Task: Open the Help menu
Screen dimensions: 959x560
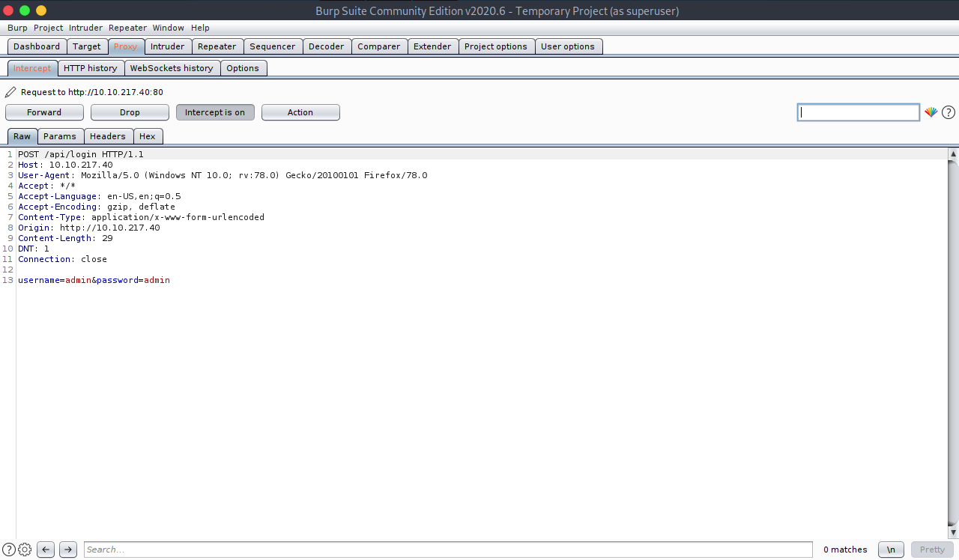Action: [x=200, y=28]
